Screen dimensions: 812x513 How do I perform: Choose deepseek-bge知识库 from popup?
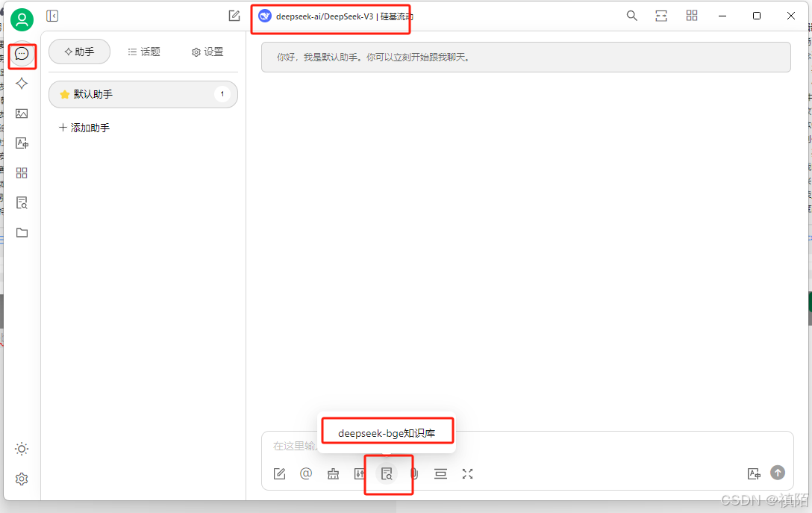click(x=387, y=433)
